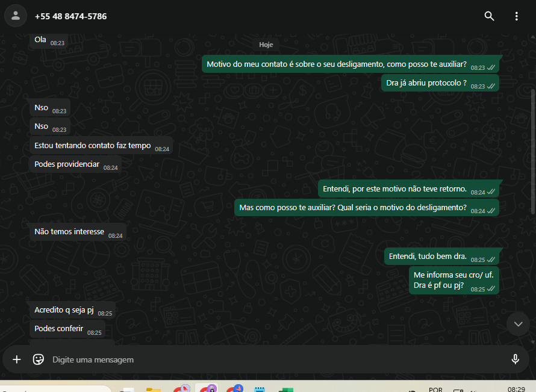This screenshot has width=536, height=392.
Task: Open the emoji and sticker picker
Action: click(x=39, y=359)
